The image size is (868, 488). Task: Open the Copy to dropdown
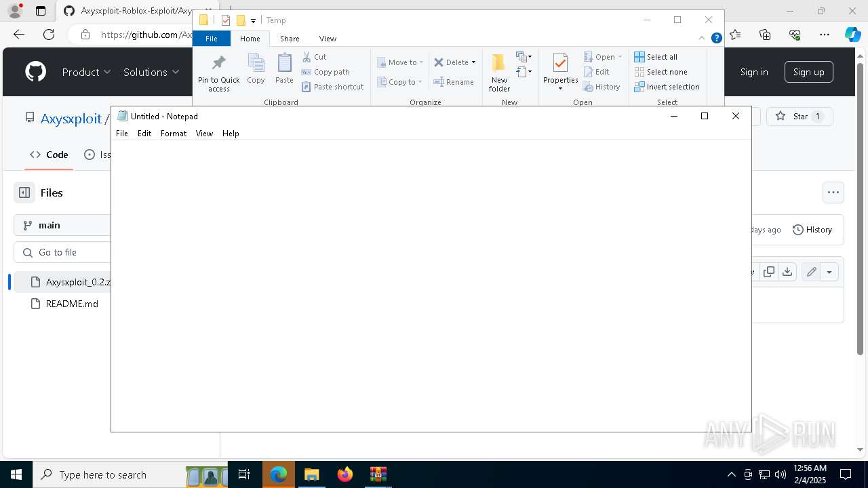pos(400,82)
